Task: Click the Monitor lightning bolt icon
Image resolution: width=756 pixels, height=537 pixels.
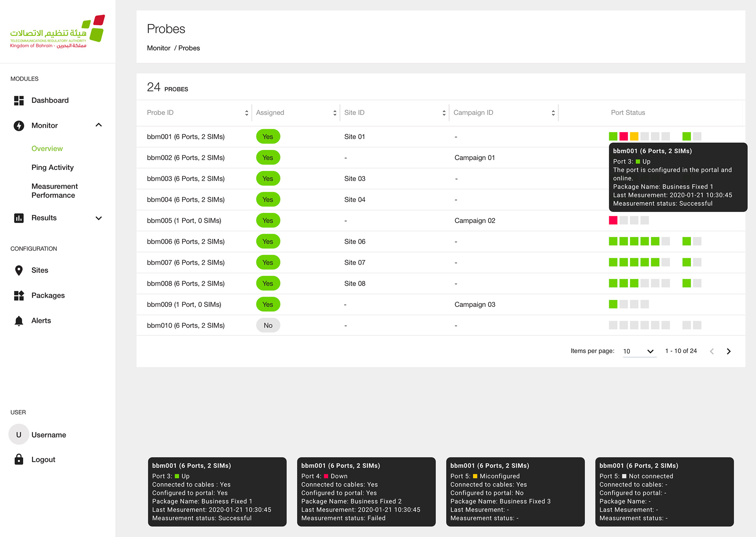Action: (x=19, y=125)
